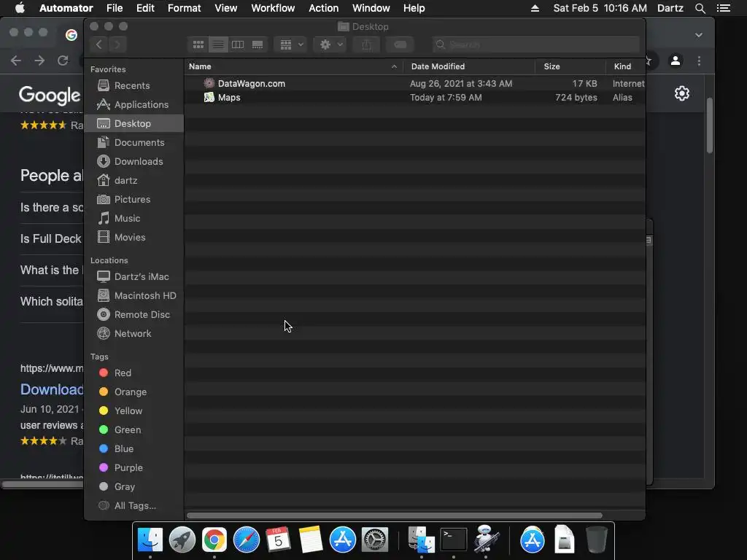The height and width of the screenshot is (560, 747).
Task: Select the Green tag
Action: 133,430
